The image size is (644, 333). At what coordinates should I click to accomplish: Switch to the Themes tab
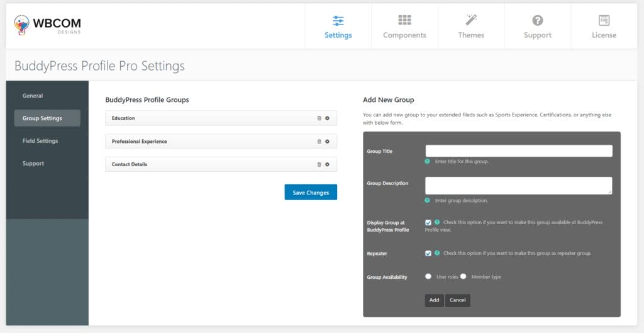pyautogui.click(x=471, y=26)
